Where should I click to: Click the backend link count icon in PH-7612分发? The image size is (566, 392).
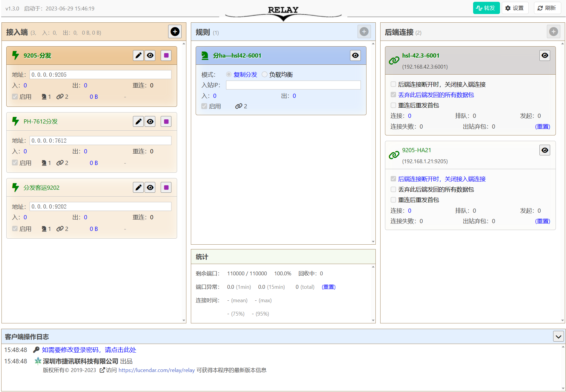tap(60, 163)
